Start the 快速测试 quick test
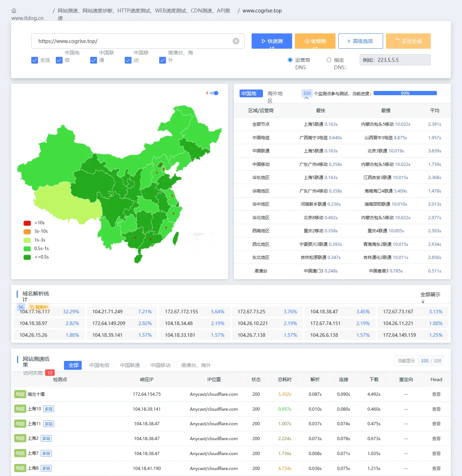Image resolution: width=462 pixels, height=476 pixels. 272,41
